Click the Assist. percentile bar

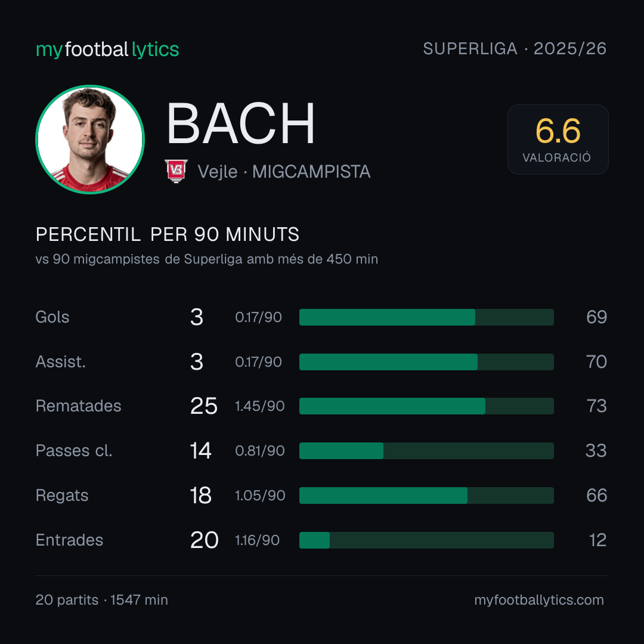coord(426,362)
